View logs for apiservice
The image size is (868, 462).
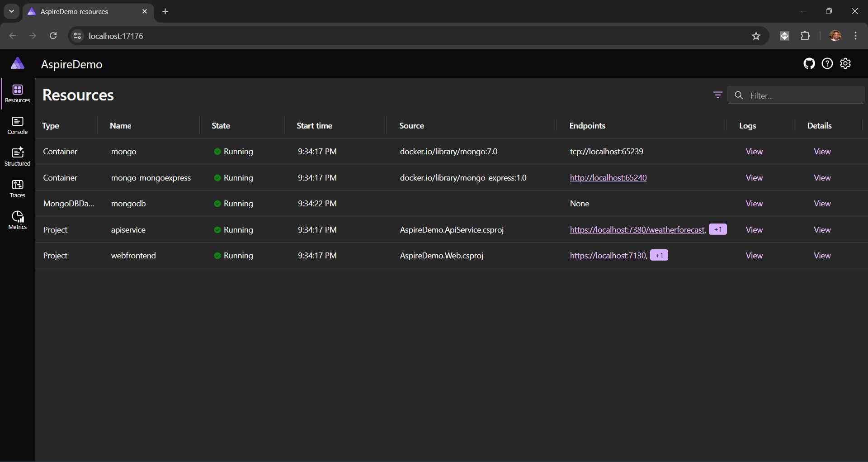(754, 230)
